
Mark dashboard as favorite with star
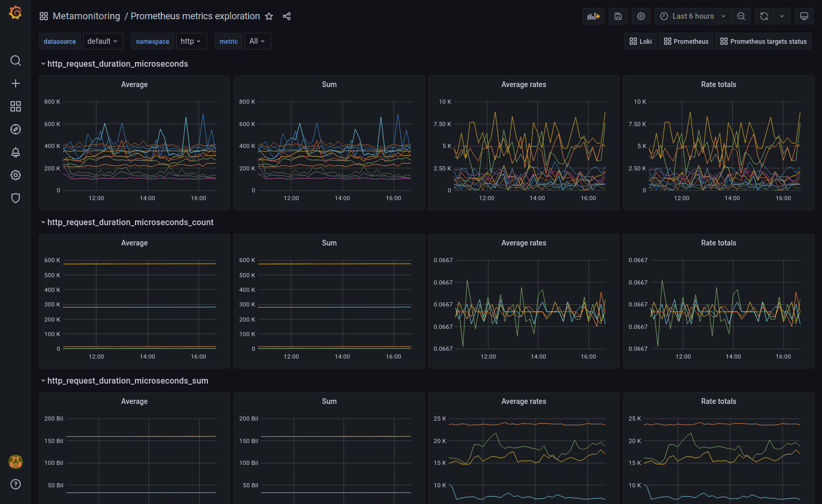pyautogui.click(x=269, y=16)
